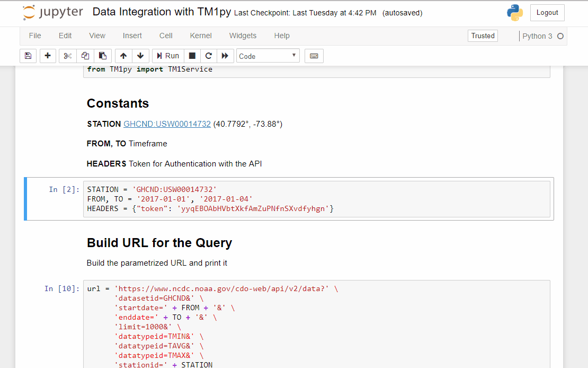Open the Kernel menu

coord(201,36)
